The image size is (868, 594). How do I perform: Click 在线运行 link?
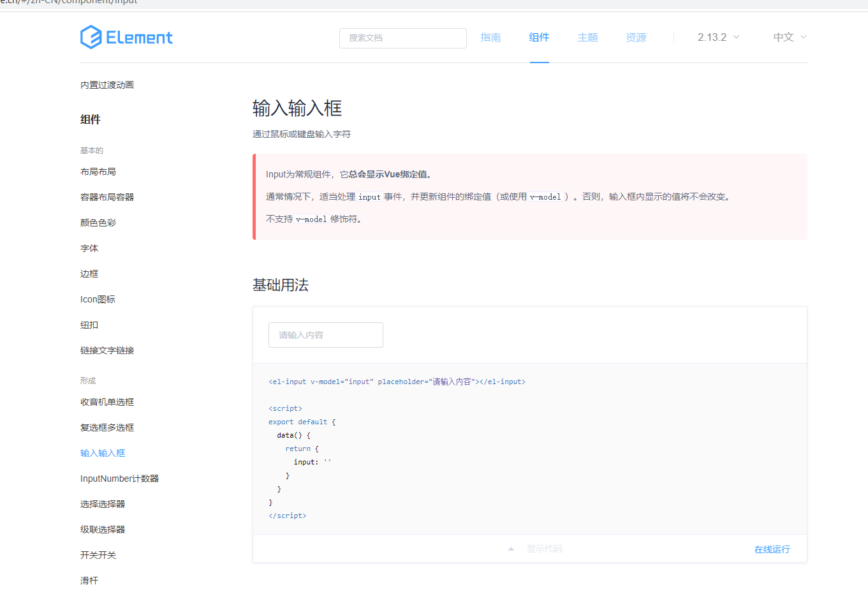click(772, 549)
